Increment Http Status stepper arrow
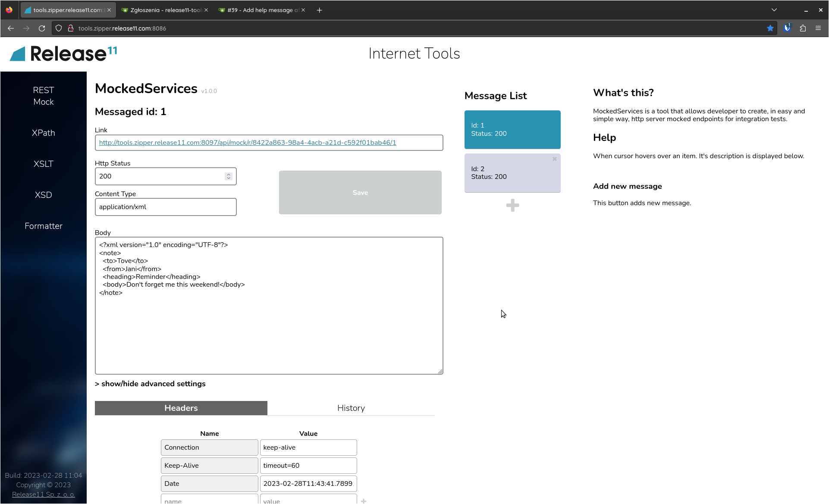Image resolution: width=829 pixels, height=504 pixels. coord(229,174)
